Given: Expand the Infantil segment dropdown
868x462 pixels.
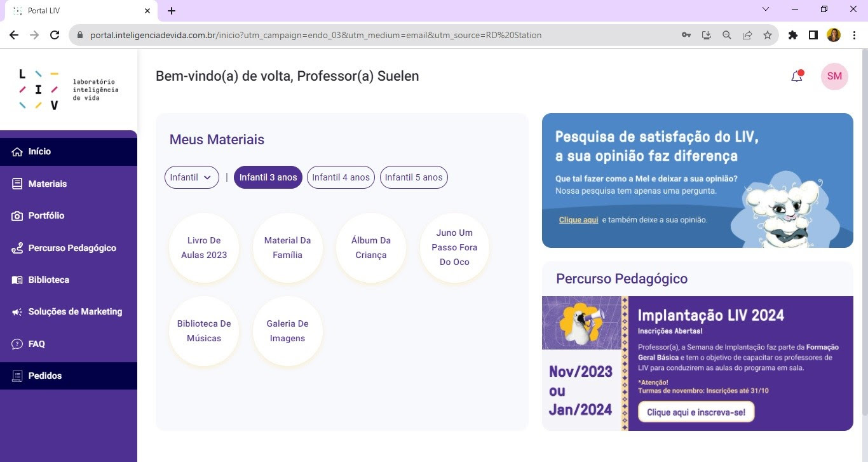Looking at the screenshot, I should coord(192,177).
